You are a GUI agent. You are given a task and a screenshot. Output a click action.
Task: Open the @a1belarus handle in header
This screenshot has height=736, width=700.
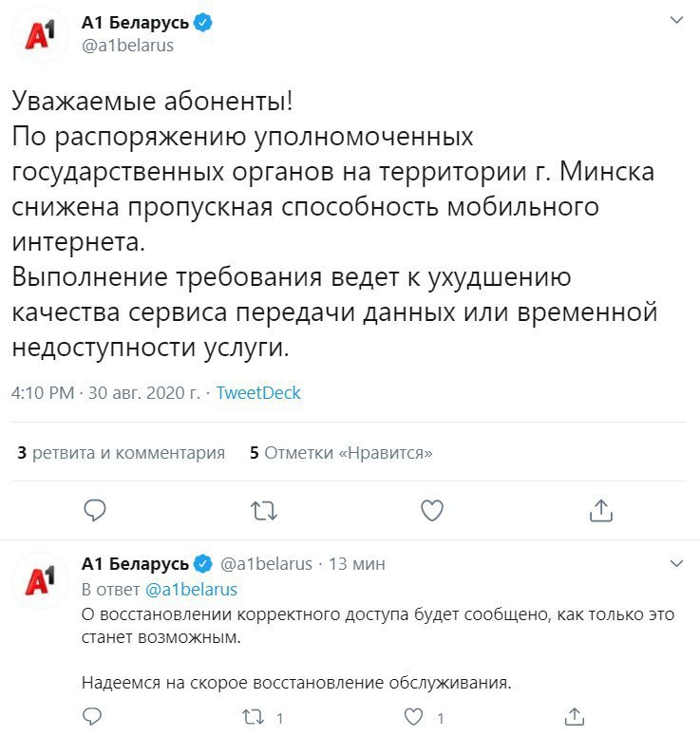point(128,46)
